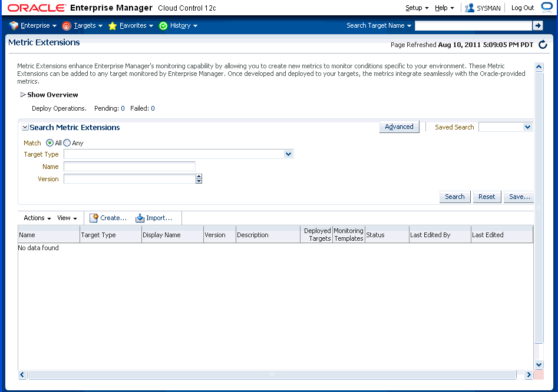Click the Import... toolbar button

pyautogui.click(x=154, y=218)
